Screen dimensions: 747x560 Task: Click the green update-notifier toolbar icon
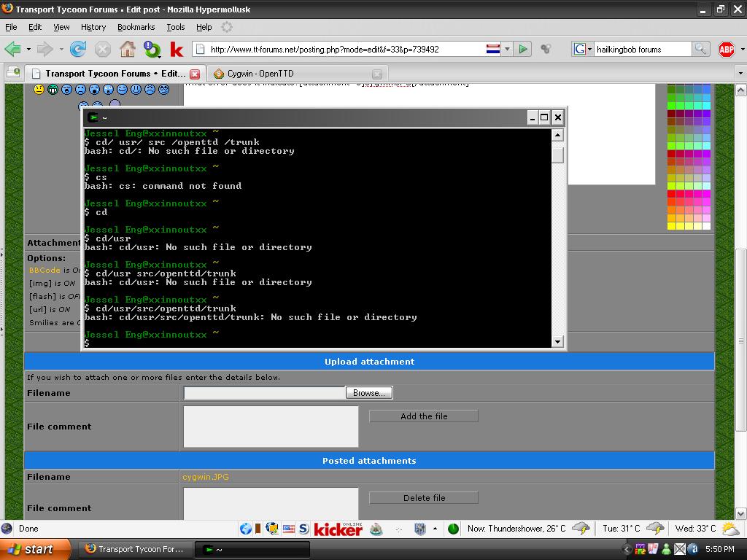pyautogui.click(x=152, y=50)
